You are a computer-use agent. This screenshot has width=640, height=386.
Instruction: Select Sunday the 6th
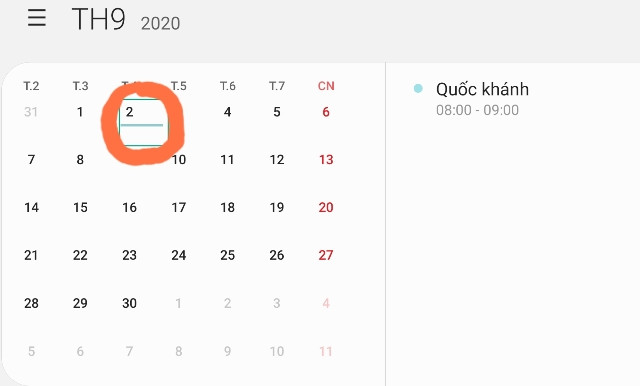(x=326, y=112)
